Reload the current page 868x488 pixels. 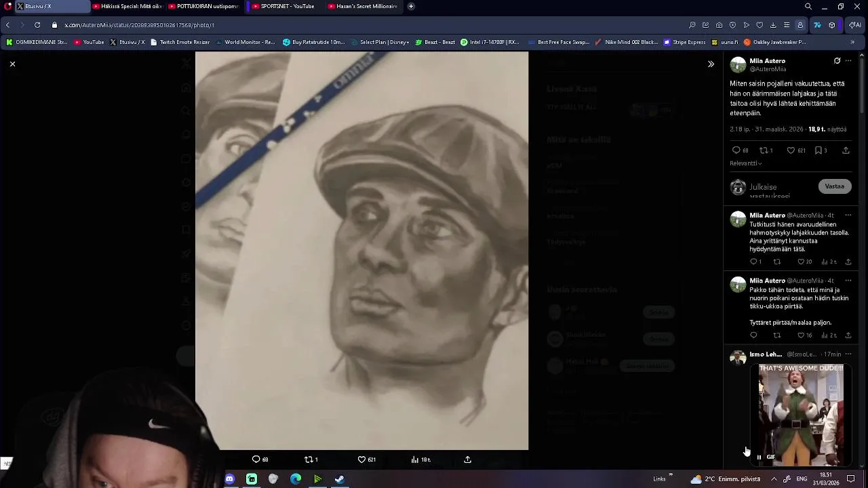coord(37,25)
